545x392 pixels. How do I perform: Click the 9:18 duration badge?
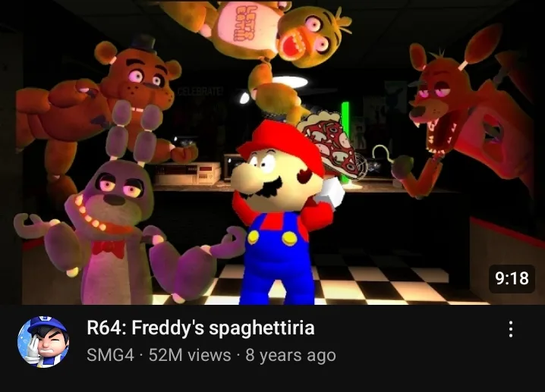(512, 278)
